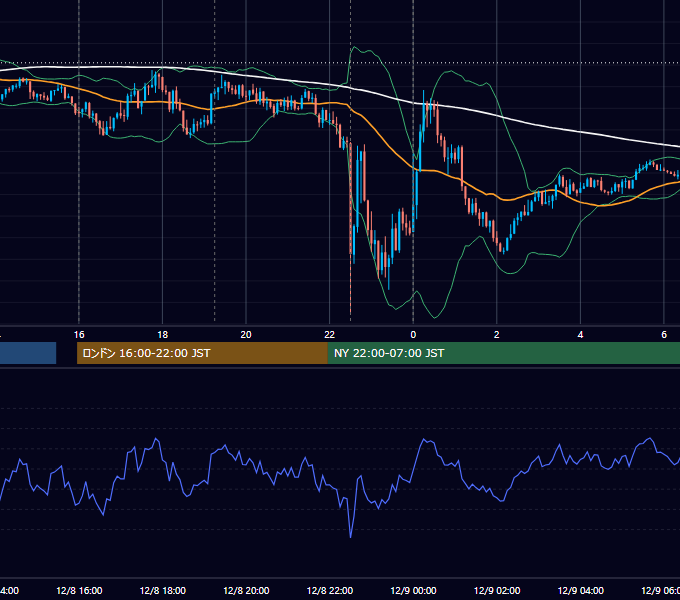Click the London 16:00-22:00 JST session bar

[x=202, y=353]
